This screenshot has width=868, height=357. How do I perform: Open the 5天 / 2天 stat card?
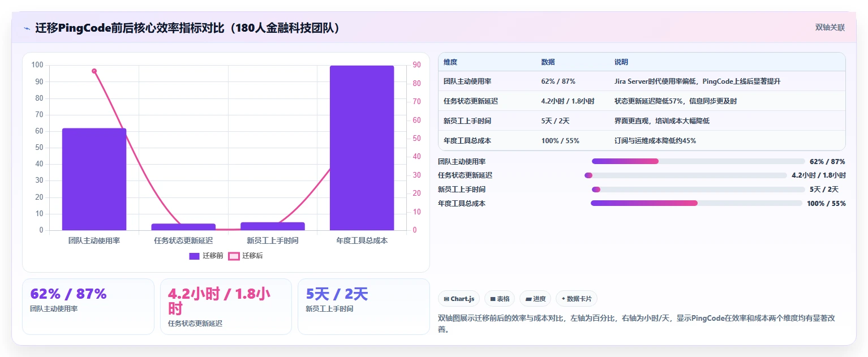click(364, 307)
